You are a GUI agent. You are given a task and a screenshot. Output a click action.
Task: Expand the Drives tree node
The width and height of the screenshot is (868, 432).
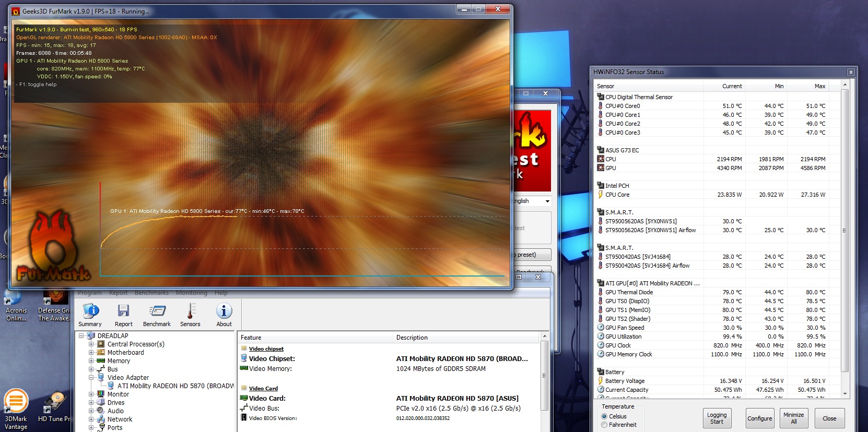coord(91,403)
